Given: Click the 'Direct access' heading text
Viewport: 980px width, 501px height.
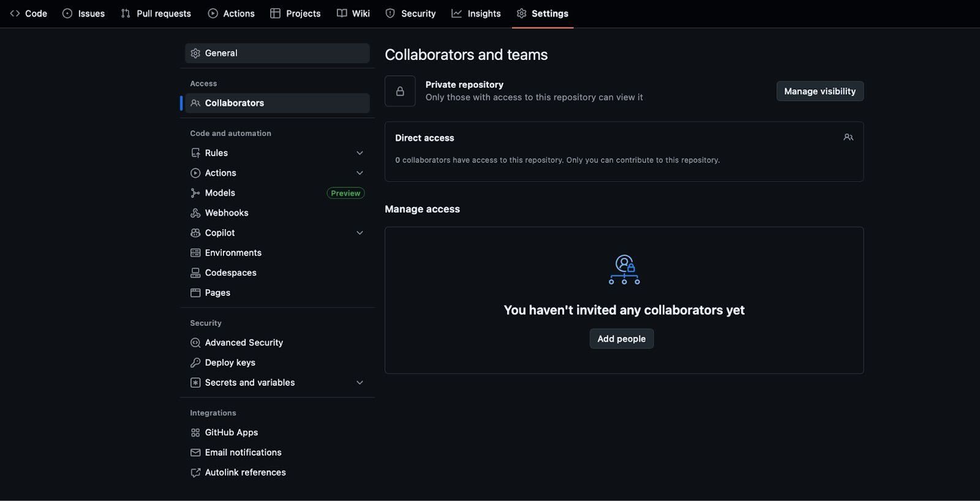Looking at the screenshot, I should [x=424, y=138].
